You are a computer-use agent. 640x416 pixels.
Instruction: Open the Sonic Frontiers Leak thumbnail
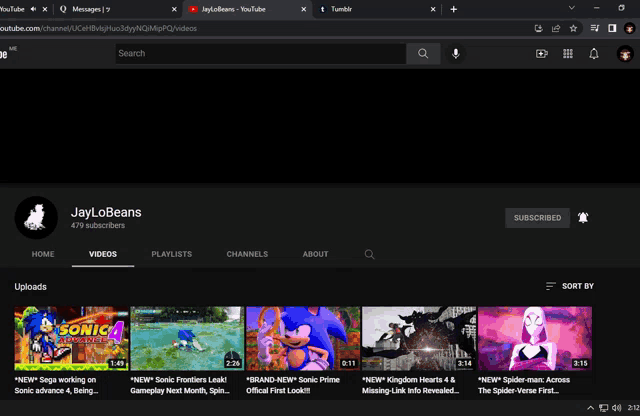[187, 338]
